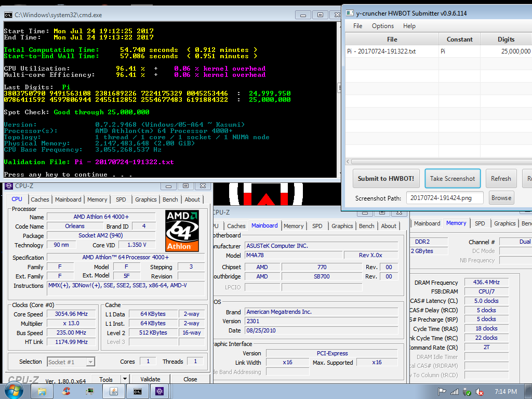Minimize the CPU-Z processor window
This screenshot has width=532, height=399.
169,186
